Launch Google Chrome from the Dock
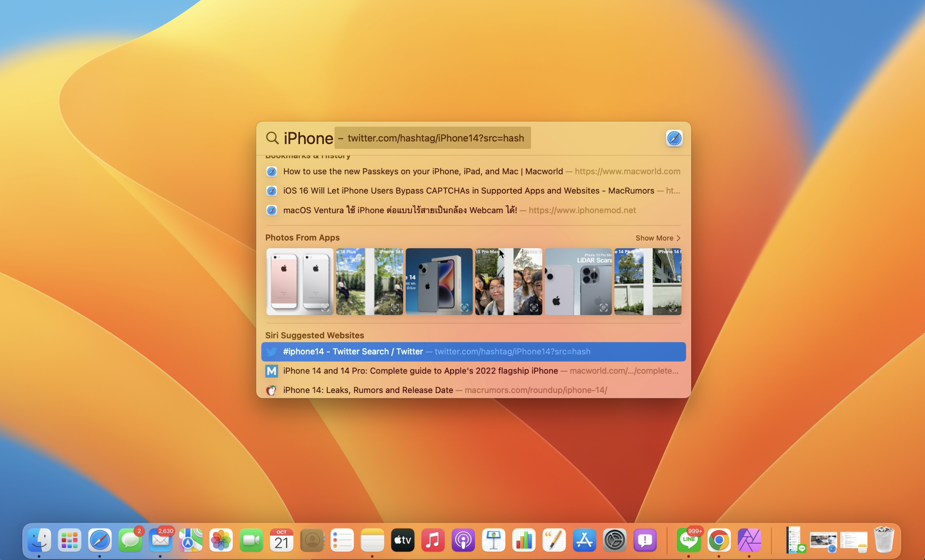Viewport: 925px width, 560px height. pyautogui.click(x=719, y=540)
